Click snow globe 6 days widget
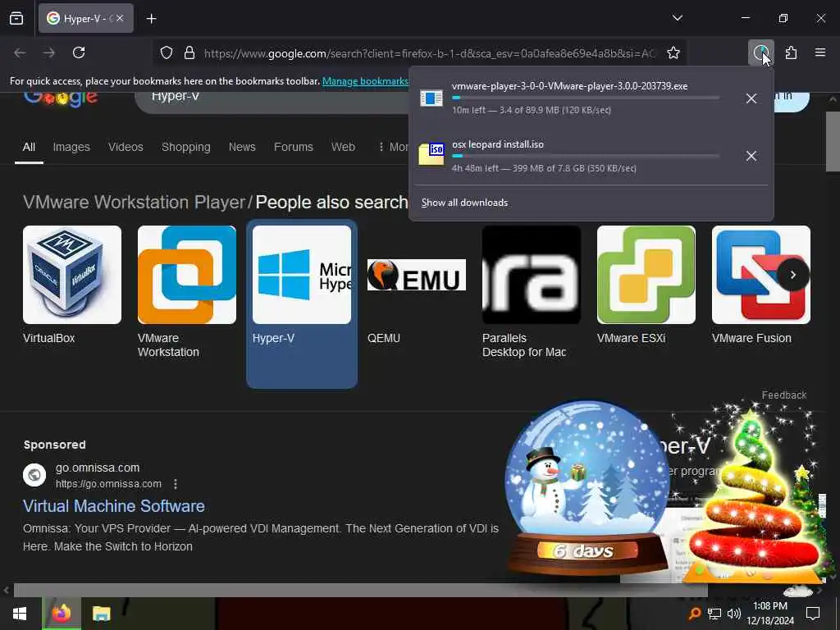 click(587, 487)
